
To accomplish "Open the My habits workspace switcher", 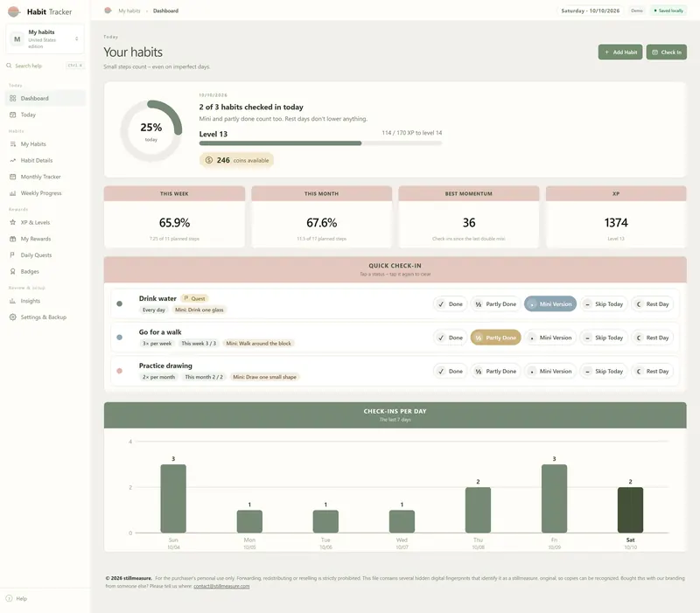I will click(x=45, y=38).
